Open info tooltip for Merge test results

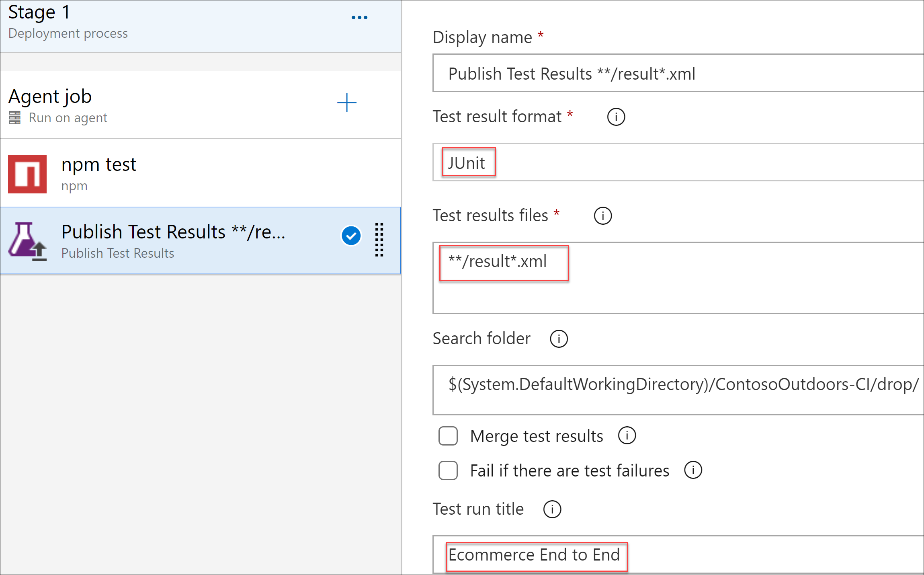point(627,435)
